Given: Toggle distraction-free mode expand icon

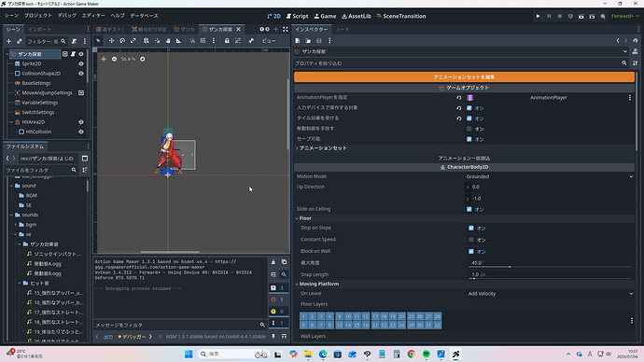Looking at the screenshot, I should coord(286,29).
